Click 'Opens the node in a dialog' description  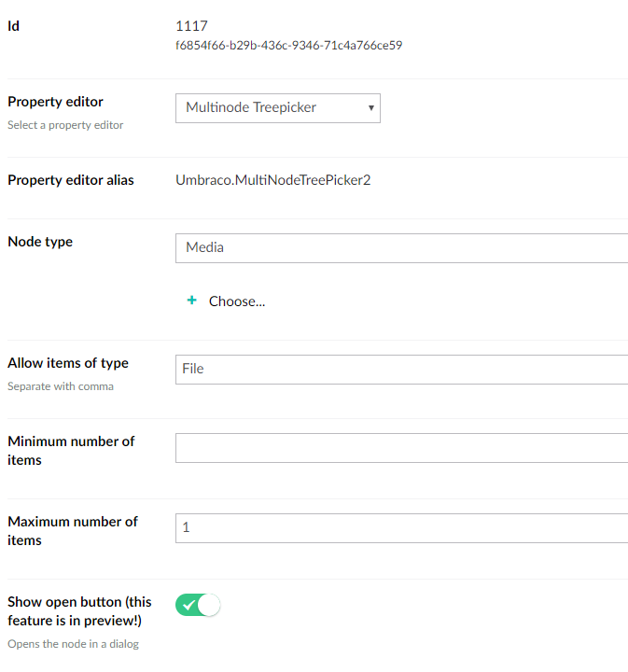73,644
